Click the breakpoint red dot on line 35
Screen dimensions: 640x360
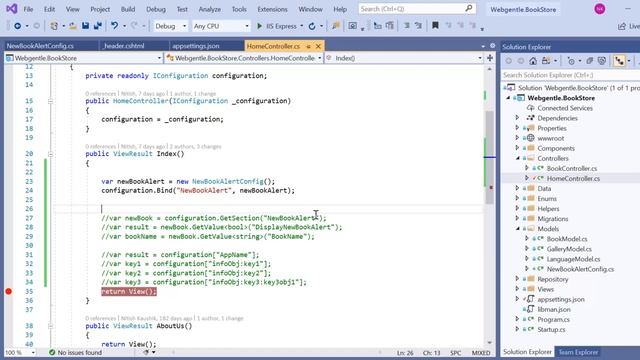pos(9,291)
